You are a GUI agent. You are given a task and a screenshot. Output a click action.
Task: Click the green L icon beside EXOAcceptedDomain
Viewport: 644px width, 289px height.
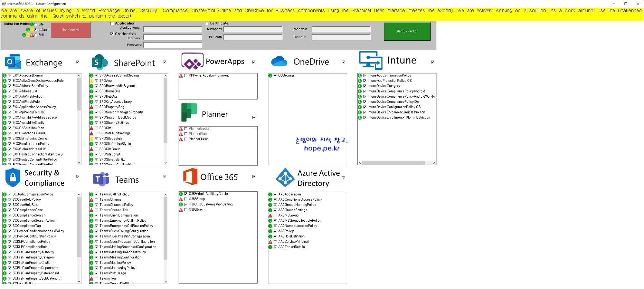[5, 76]
